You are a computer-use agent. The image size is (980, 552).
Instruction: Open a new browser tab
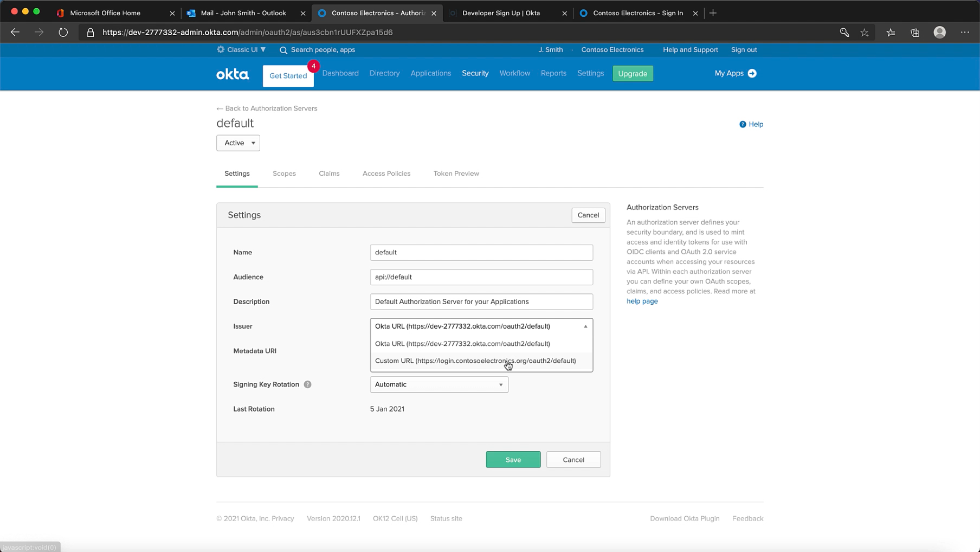(713, 13)
